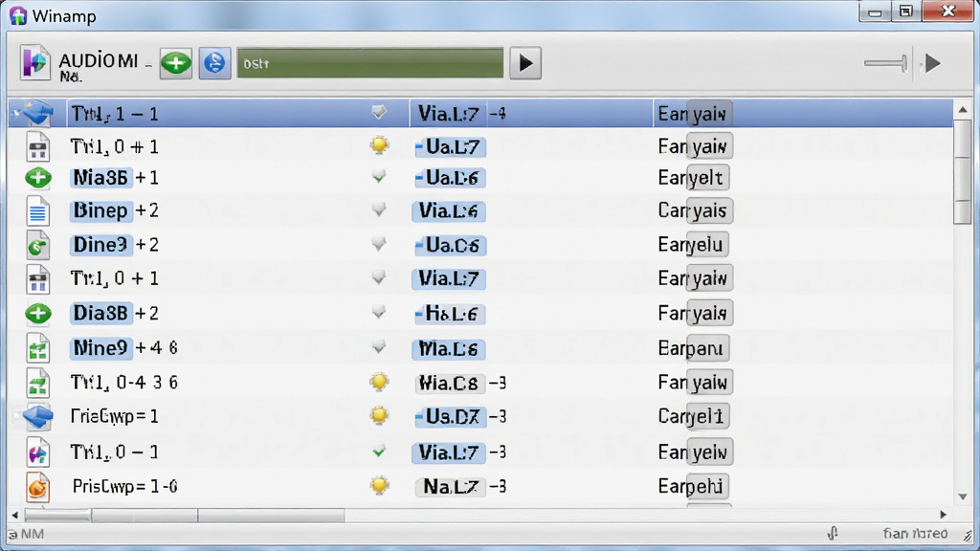
Task: Toggle the yellow bulb in Trl1, 0-4 3 6 row
Action: (x=379, y=382)
